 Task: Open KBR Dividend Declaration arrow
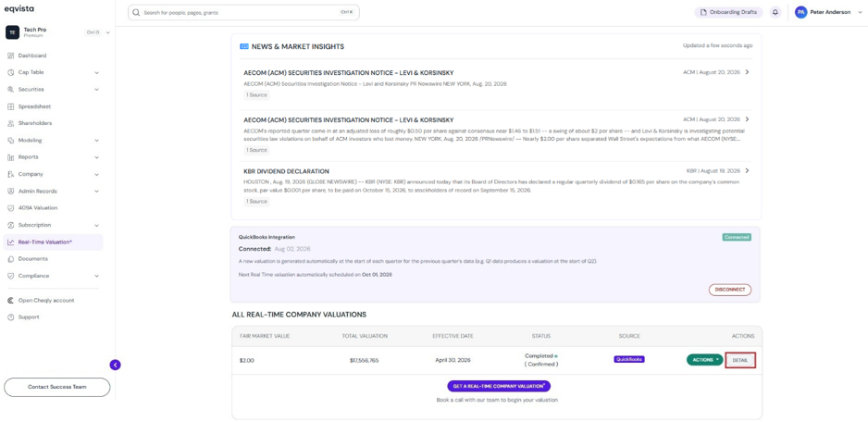pos(747,170)
